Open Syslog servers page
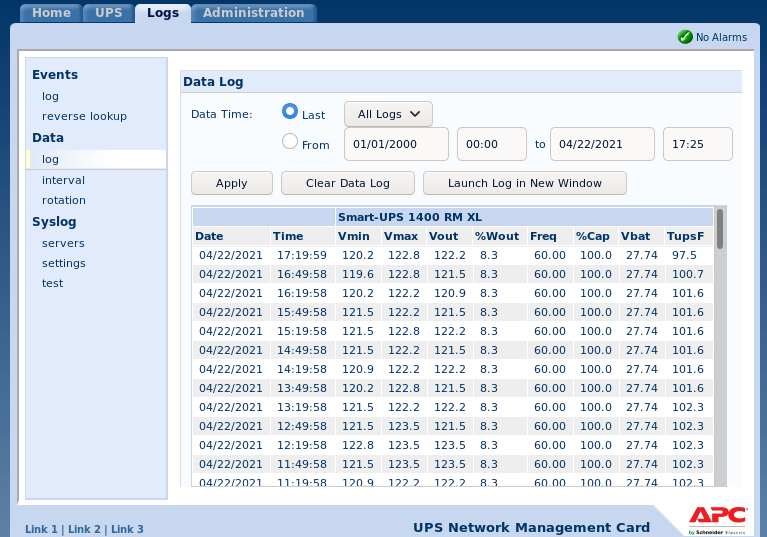The height and width of the screenshot is (537, 767). [63, 243]
